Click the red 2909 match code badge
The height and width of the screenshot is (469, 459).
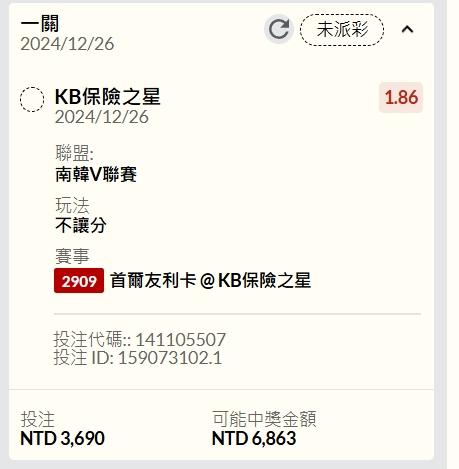tap(79, 281)
